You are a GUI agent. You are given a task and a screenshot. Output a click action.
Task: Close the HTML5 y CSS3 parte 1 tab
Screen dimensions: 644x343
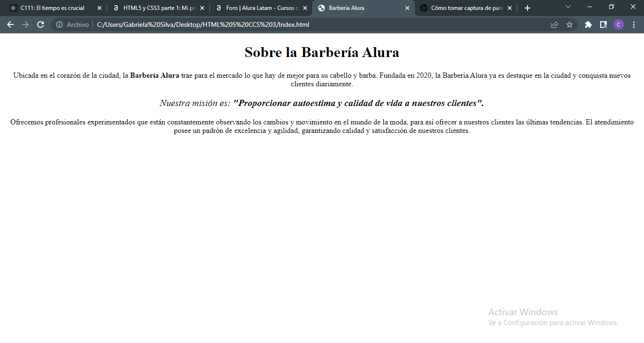point(202,8)
